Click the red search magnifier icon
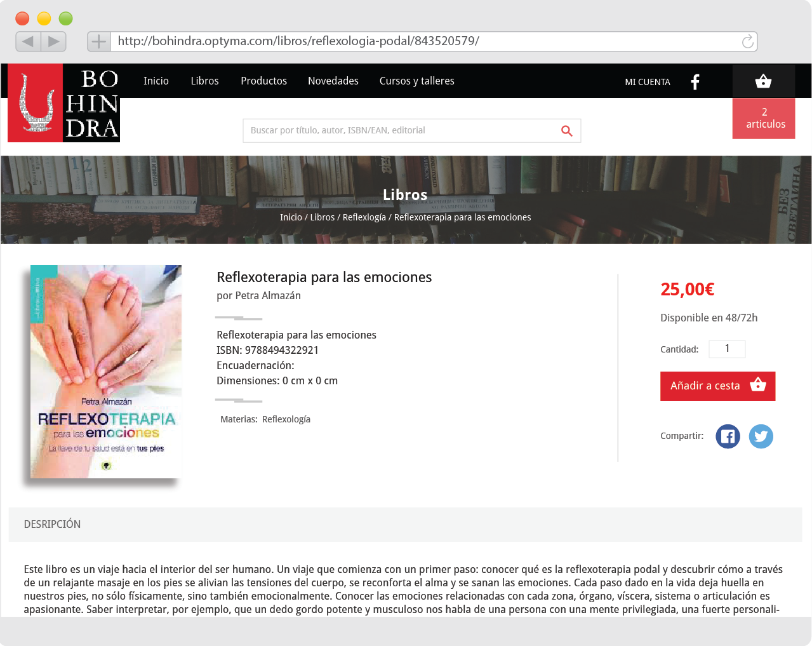812x646 pixels. tap(567, 131)
